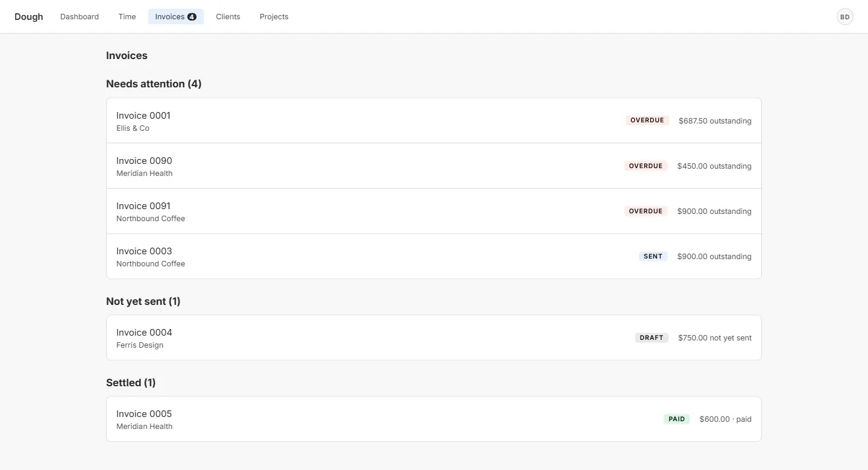Open the BD user avatar
Screen dimensions: 868x470
tap(845, 17)
